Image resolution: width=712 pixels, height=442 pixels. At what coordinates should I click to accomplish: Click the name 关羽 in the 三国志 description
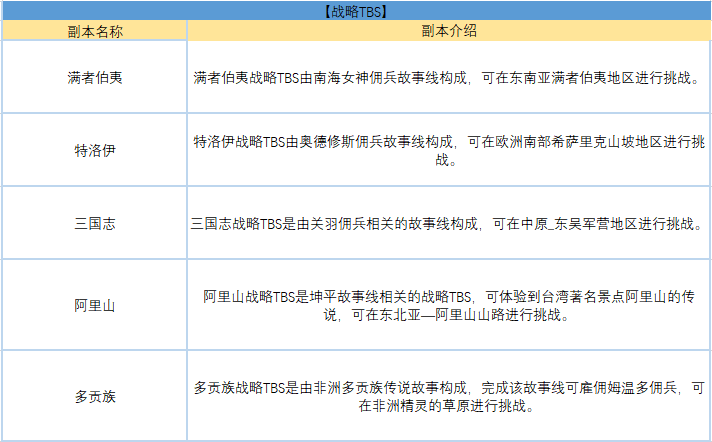[x=330, y=223]
